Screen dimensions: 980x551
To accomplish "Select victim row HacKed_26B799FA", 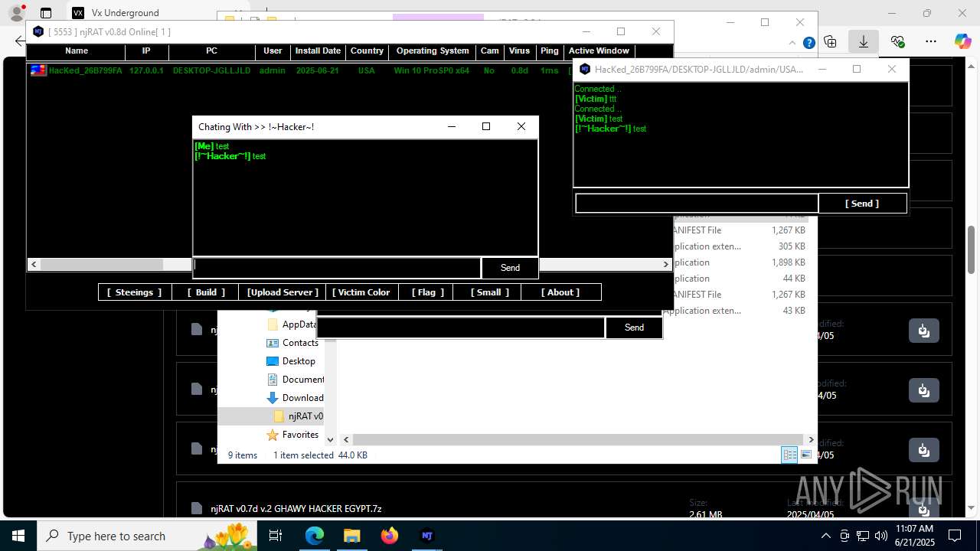I will (299, 70).
